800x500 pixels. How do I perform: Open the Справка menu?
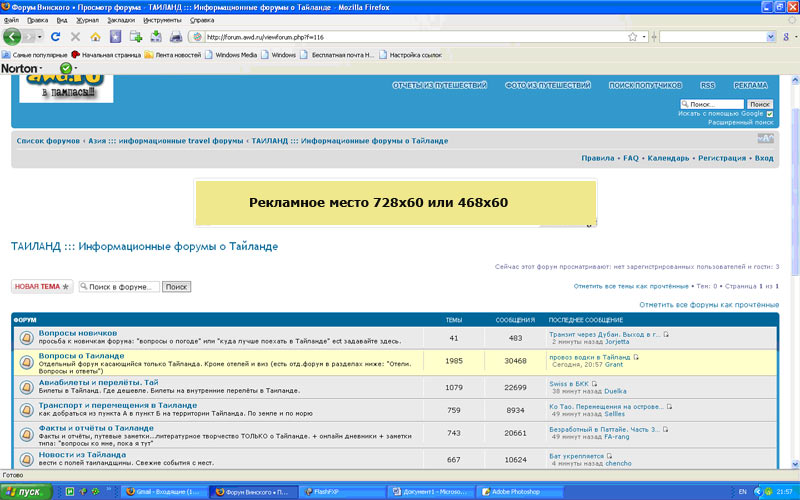tap(202, 20)
